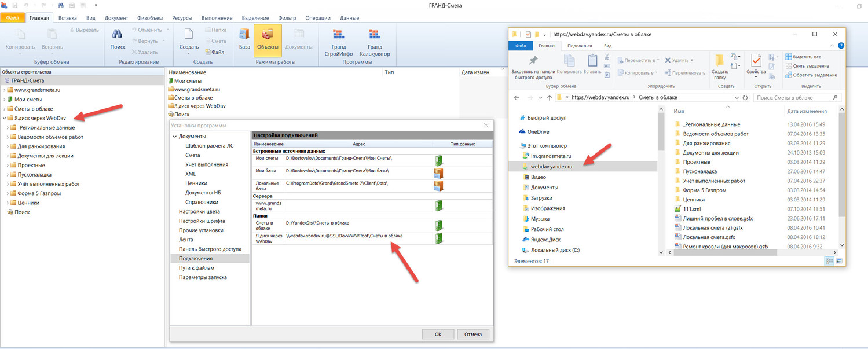Expand Пусконаладка tree folder
Screen dimensions: 868x349
pos(8,174)
